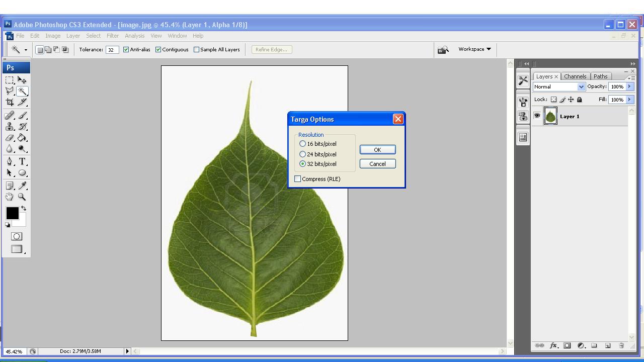Select the Move tool
Image resolution: width=644 pixels, height=362 pixels.
[22, 79]
